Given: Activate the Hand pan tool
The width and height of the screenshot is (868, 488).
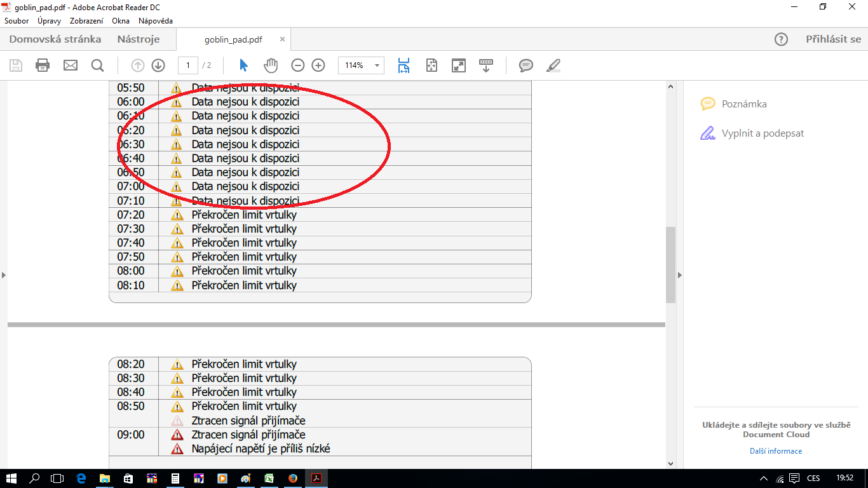Looking at the screenshot, I should [x=271, y=65].
